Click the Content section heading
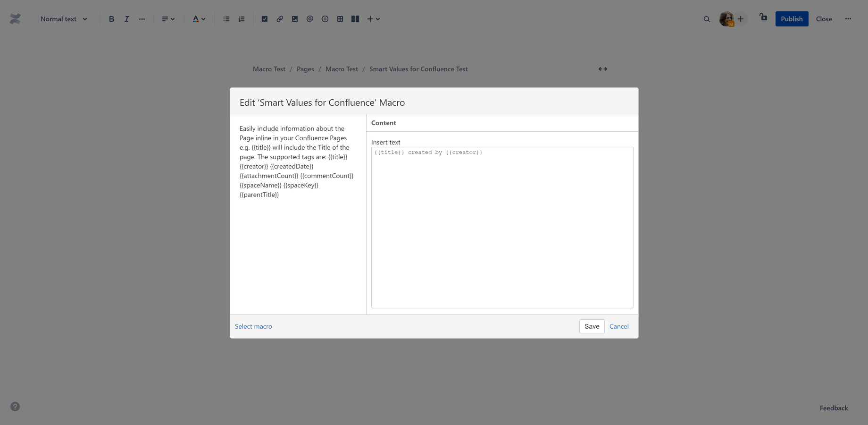 (384, 123)
